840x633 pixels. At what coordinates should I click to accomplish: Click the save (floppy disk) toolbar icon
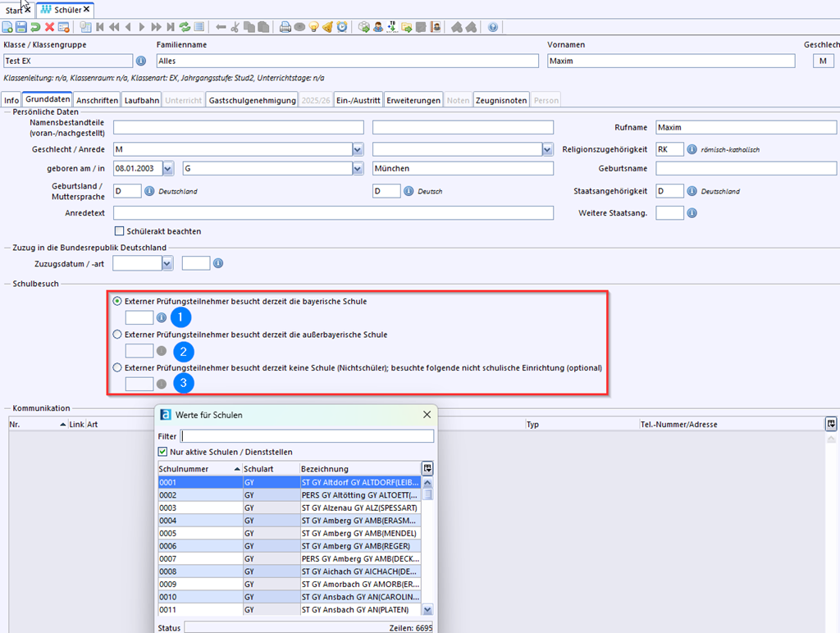coord(22,27)
